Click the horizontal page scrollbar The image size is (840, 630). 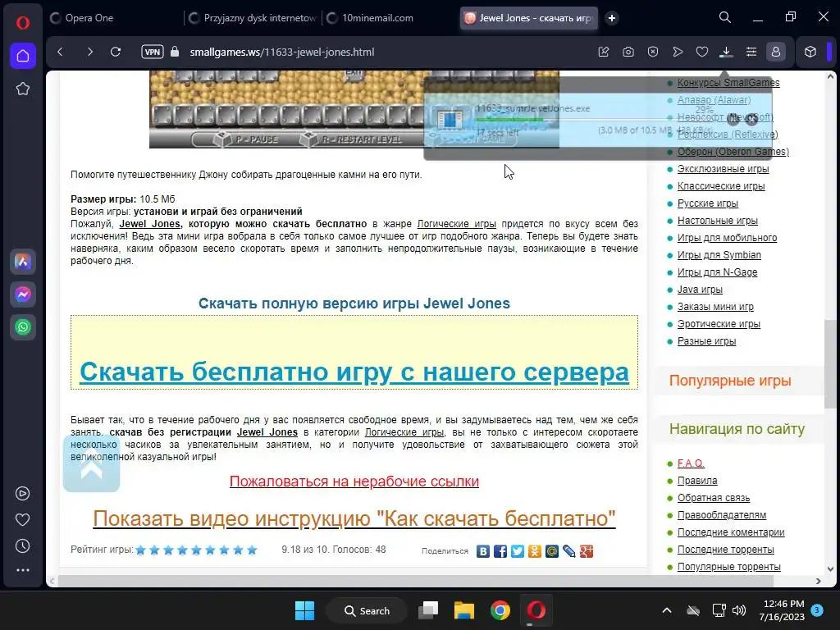(415, 581)
